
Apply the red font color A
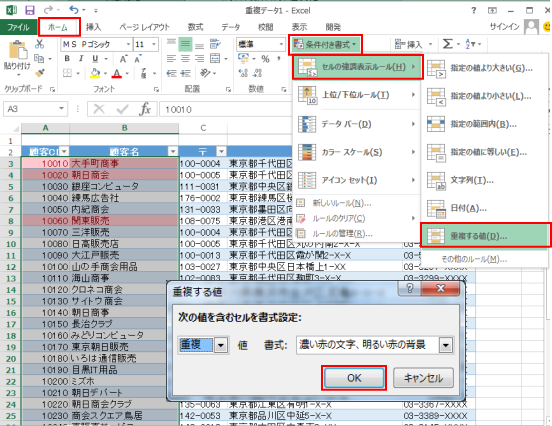(117, 73)
